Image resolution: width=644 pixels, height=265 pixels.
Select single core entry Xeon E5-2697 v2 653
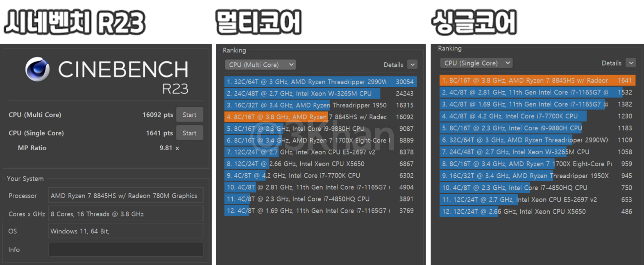pos(537,200)
